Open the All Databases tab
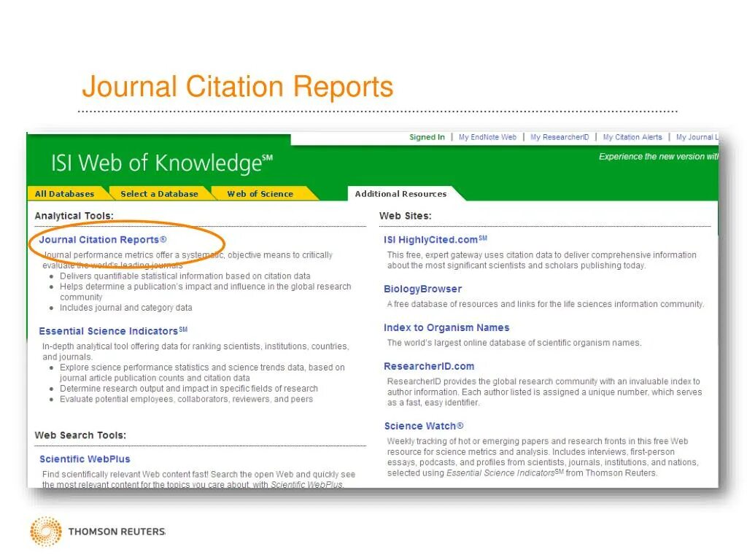 [x=65, y=194]
